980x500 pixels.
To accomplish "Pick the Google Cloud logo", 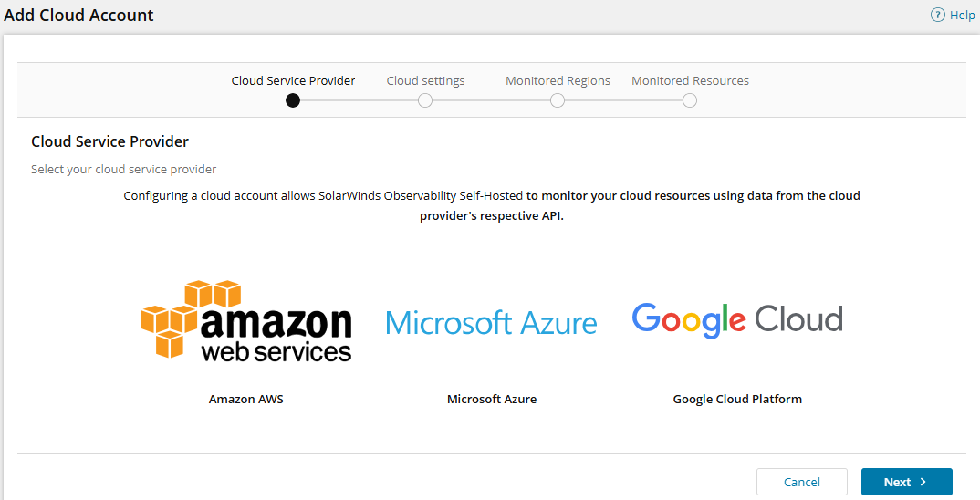I will point(737,319).
